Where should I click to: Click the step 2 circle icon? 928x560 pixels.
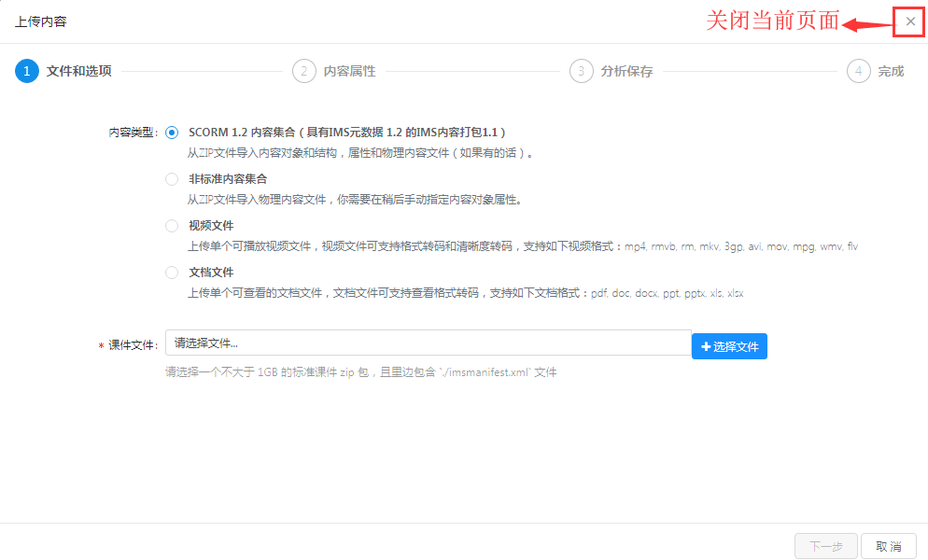click(303, 71)
